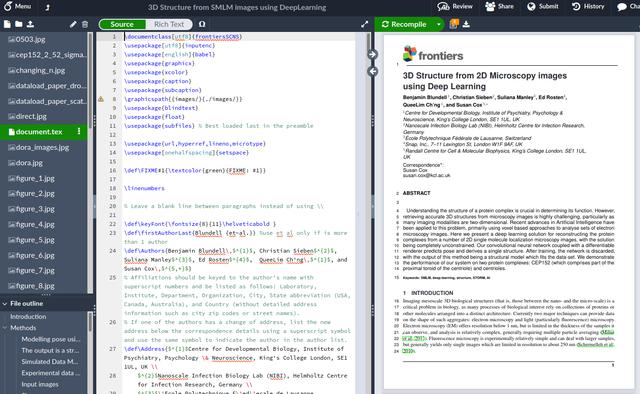Click PDF preview title text
The image size is (640, 394).
click(485, 81)
